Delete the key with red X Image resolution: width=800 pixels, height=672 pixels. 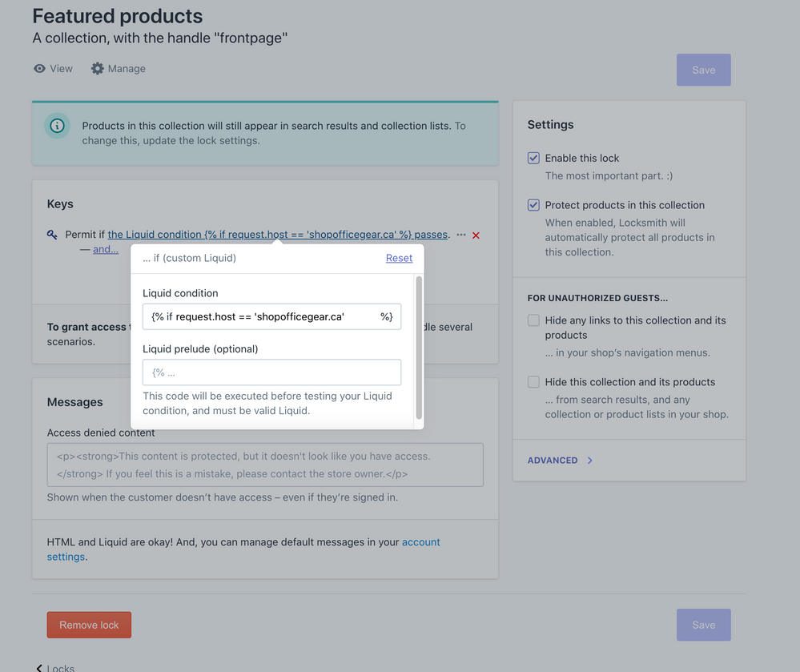[476, 235]
